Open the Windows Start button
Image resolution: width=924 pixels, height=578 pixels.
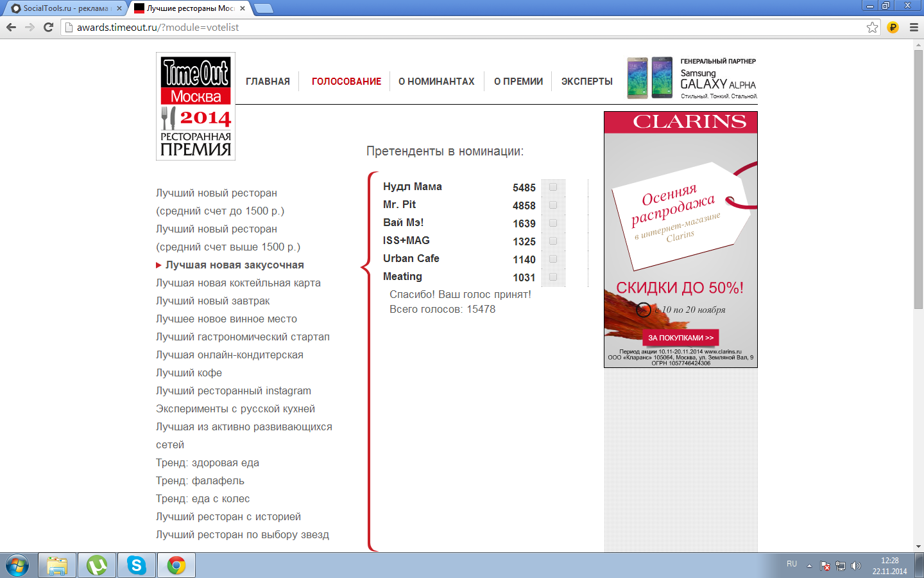click(x=17, y=566)
